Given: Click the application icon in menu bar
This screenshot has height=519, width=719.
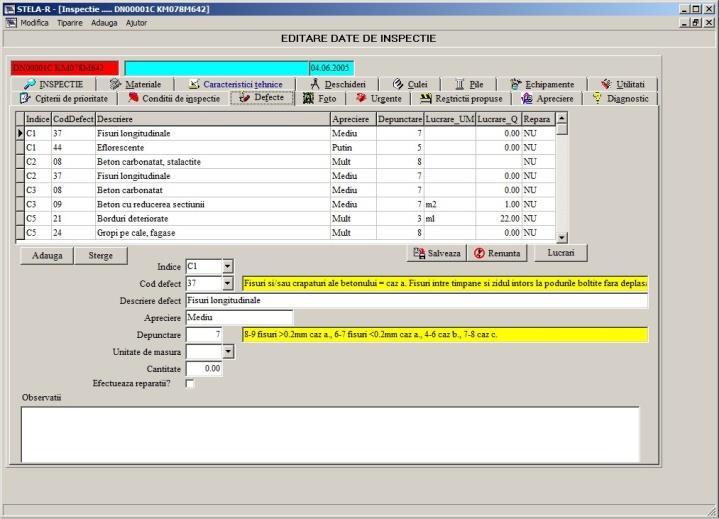Looking at the screenshot, I should click(11, 22).
